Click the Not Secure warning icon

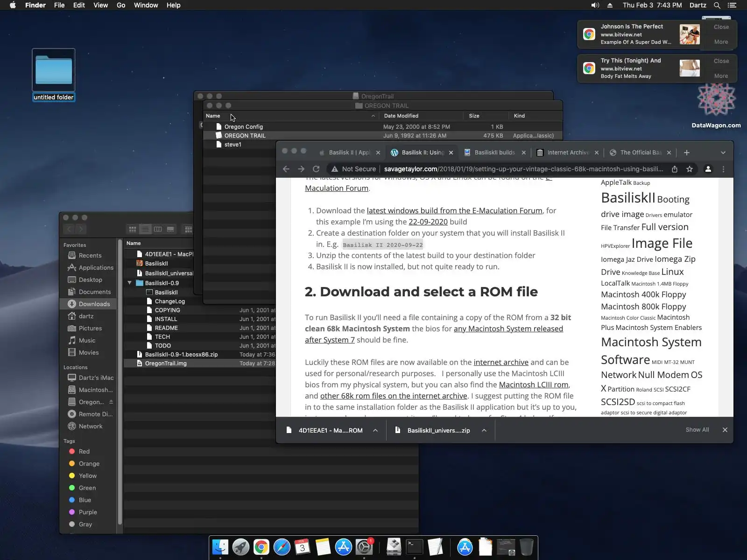(335, 169)
